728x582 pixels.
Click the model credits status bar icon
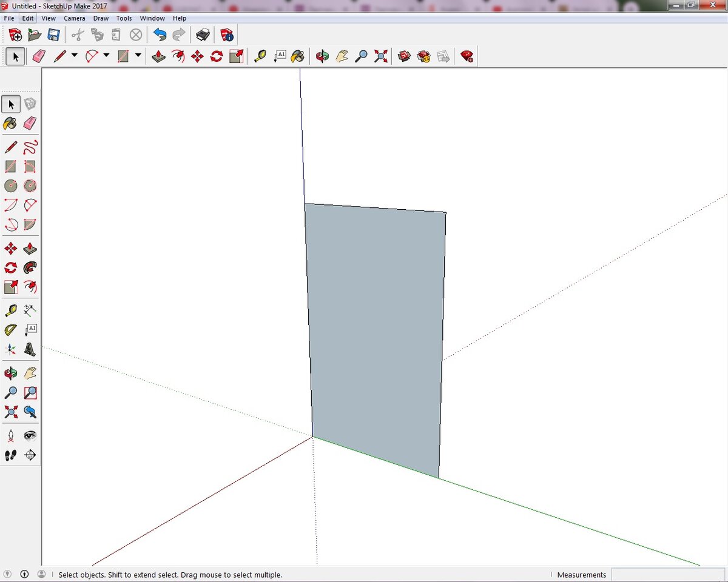(x=25, y=574)
